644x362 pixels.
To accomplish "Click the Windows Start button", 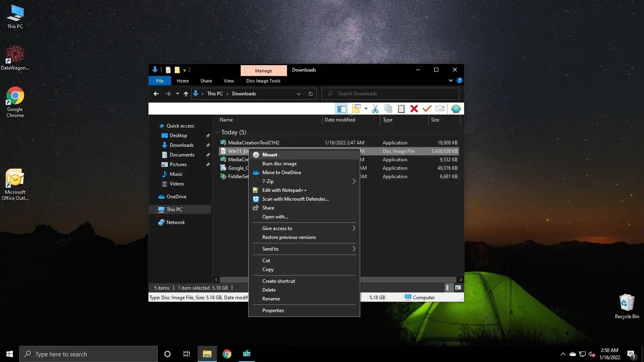I will 10,354.
